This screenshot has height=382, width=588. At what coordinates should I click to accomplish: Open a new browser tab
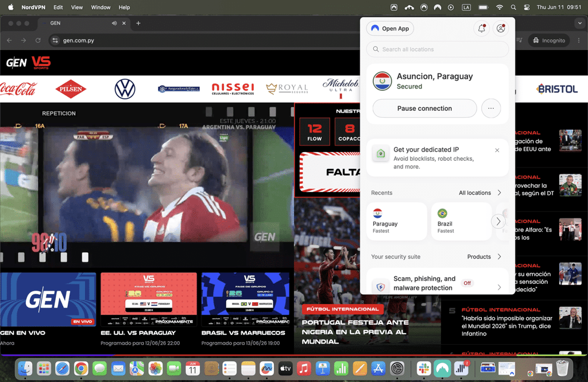coord(138,24)
